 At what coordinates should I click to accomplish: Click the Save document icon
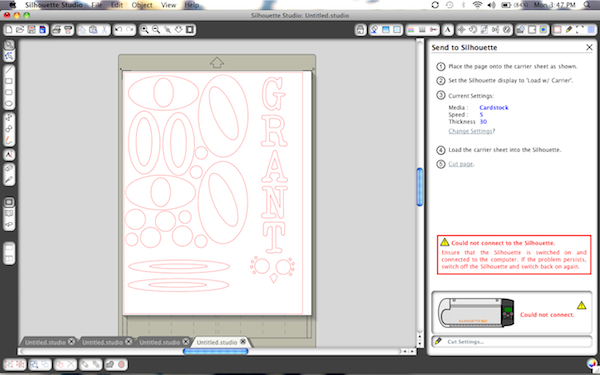[x=31, y=29]
